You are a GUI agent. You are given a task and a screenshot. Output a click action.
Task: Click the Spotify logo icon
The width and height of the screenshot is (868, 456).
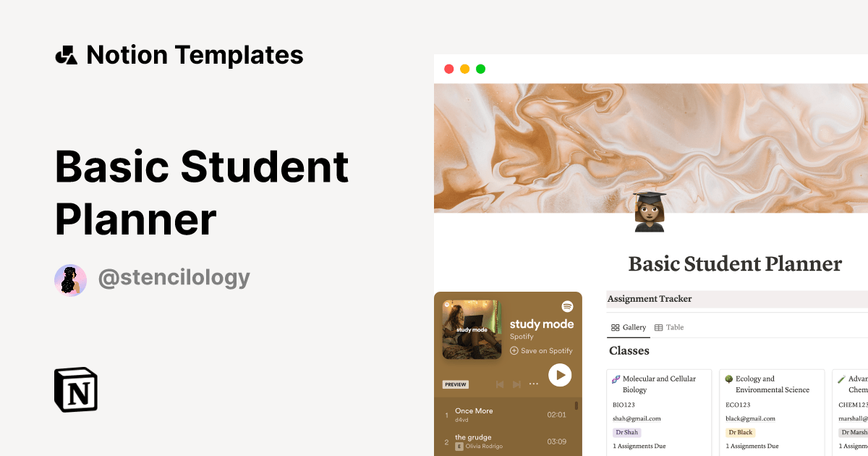pos(567,306)
